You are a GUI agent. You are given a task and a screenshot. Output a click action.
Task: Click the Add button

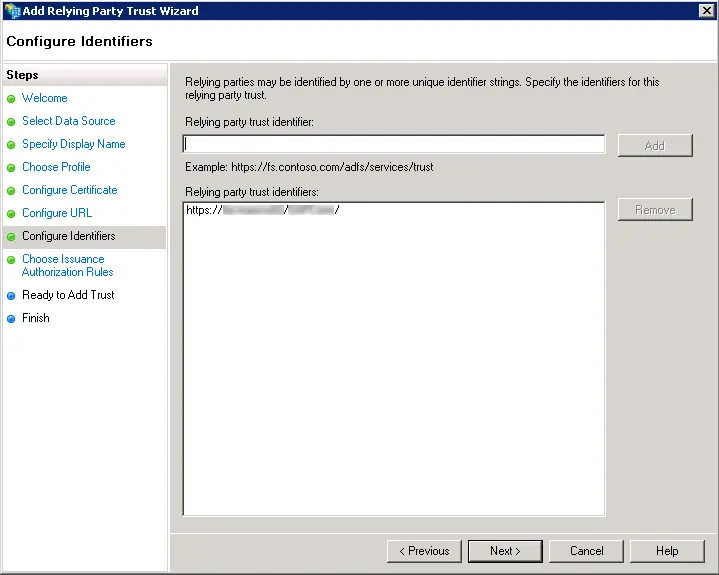[x=655, y=145]
